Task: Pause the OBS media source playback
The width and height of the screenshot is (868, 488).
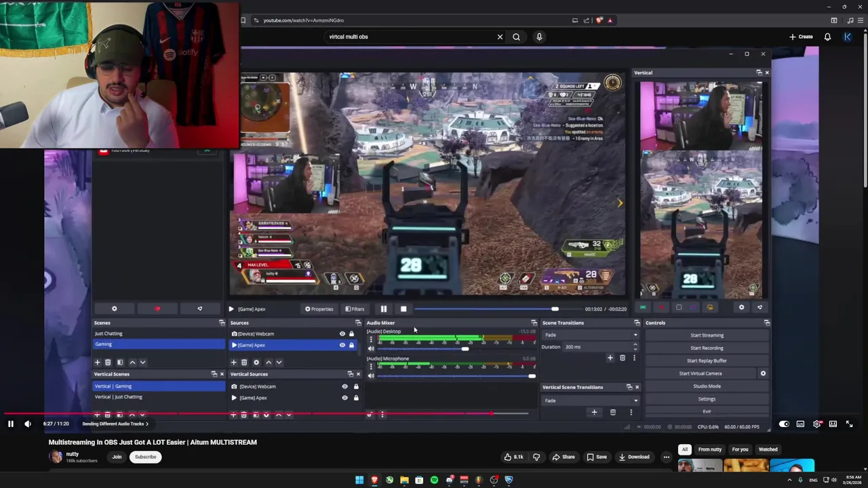Action: (x=384, y=309)
